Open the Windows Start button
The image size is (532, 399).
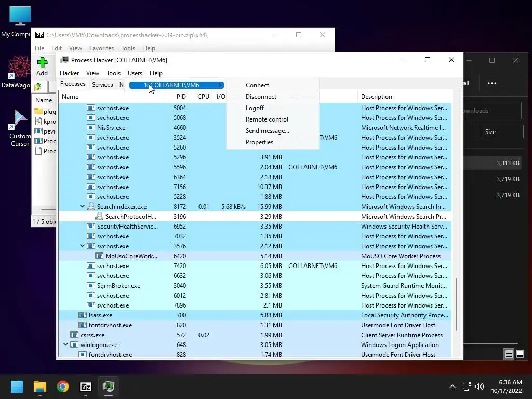17,387
